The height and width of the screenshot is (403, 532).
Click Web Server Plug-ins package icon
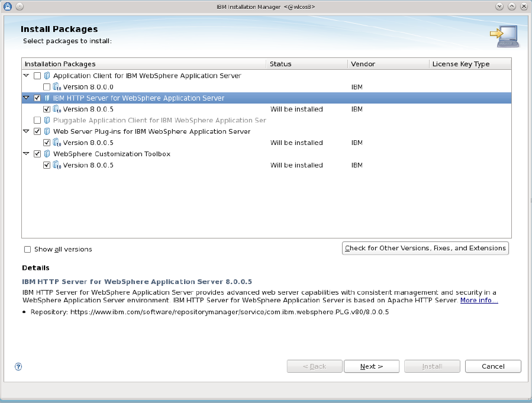point(47,131)
